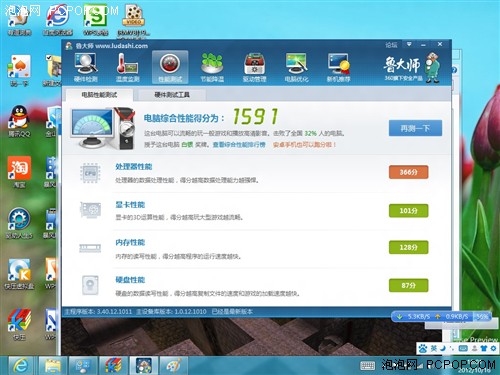500x375 pixels.
Task: Open the IME settings gear icon
Action: pos(493,349)
